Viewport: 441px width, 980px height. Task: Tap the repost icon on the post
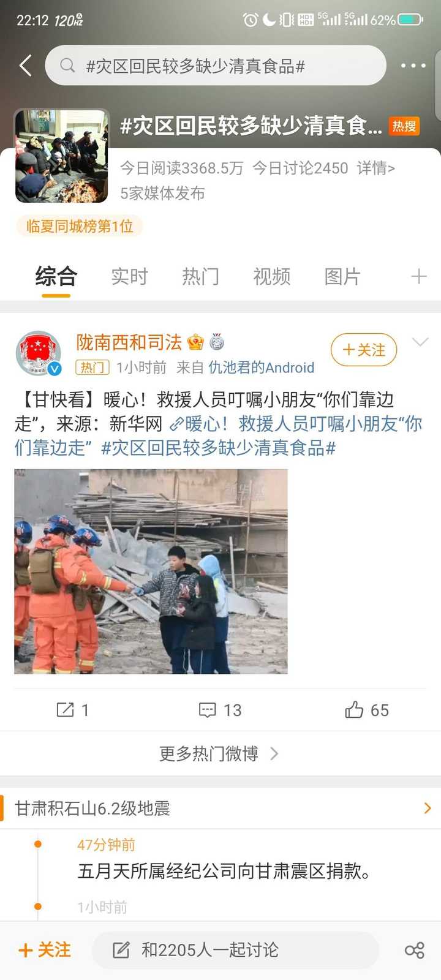(65, 710)
